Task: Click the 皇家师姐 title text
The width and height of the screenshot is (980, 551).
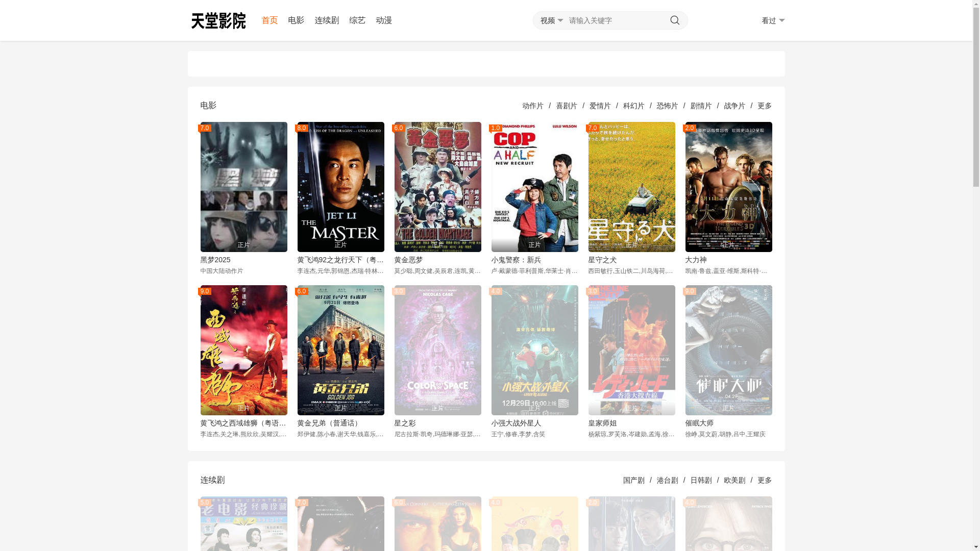Action: pyautogui.click(x=602, y=423)
